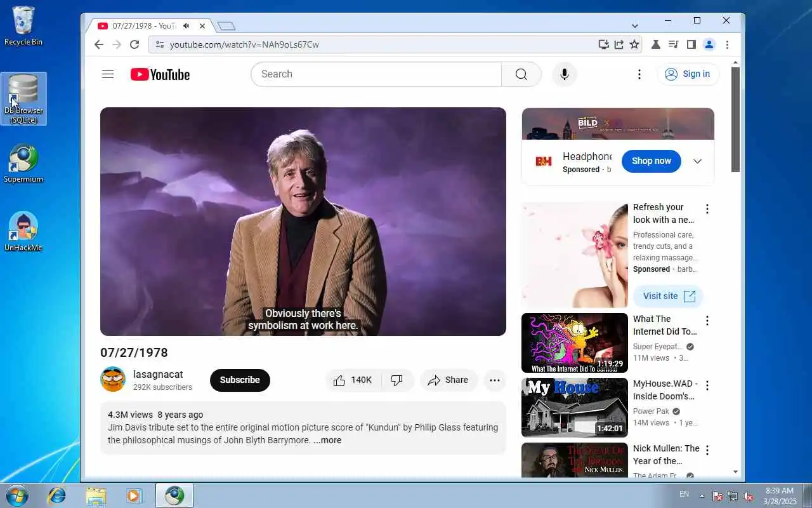Image resolution: width=812 pixels, height=508 pixels.
Task: Go forward in browser history
Action: [116, 44]
